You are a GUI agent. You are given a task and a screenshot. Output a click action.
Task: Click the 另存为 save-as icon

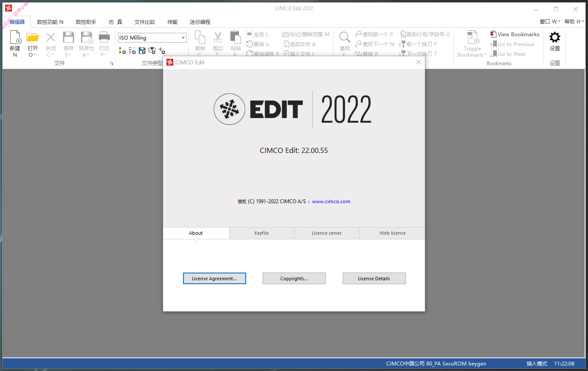pyautogui.click(x=87, y=37)
